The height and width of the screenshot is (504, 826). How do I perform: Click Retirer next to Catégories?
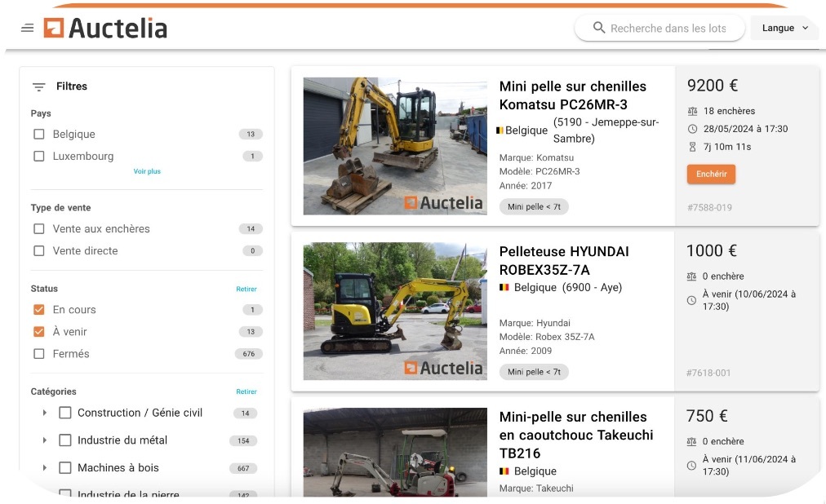(x=246, y=392)
